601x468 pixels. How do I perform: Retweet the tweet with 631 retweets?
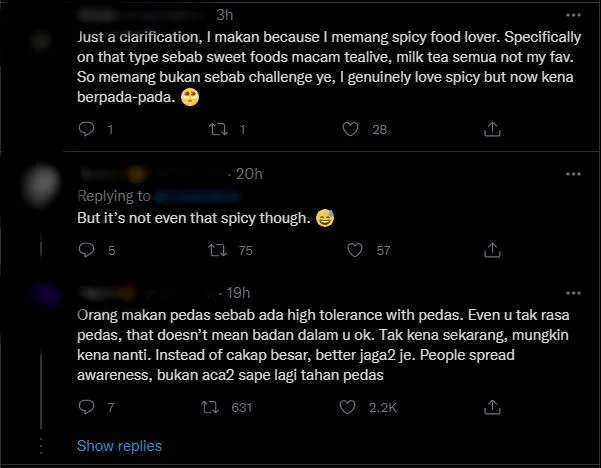[x=210, y=407]
